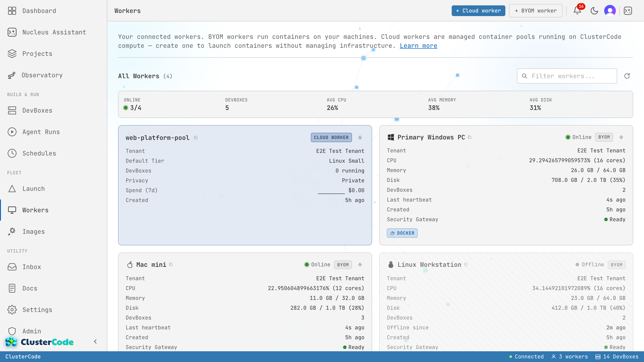
Task: Copy Primary Windows PC name
Action: point(470,137)
